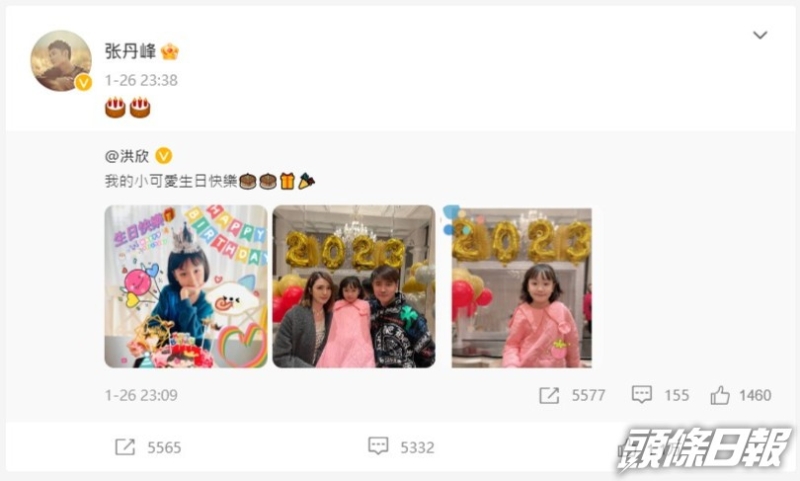800x481 pixels.
Task: Click the verified badge next to @洪欣
Action: click(x=163, y=156)
